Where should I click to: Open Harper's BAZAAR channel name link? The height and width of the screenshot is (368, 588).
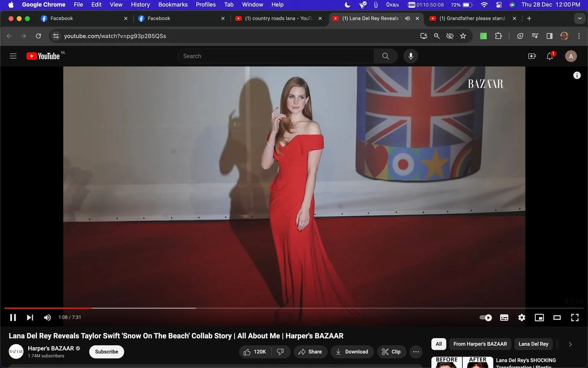point(51,348)
